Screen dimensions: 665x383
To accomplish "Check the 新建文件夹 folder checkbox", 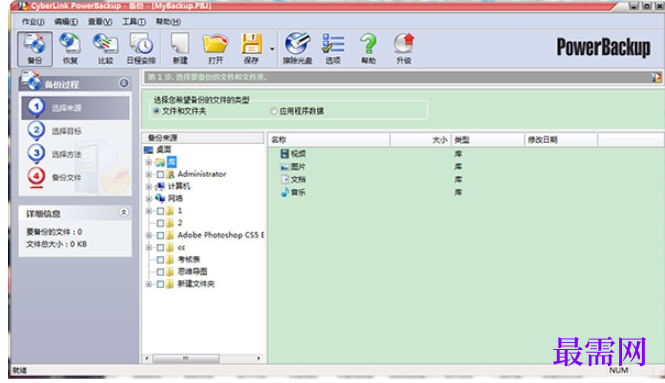I will tap(160, 284).
